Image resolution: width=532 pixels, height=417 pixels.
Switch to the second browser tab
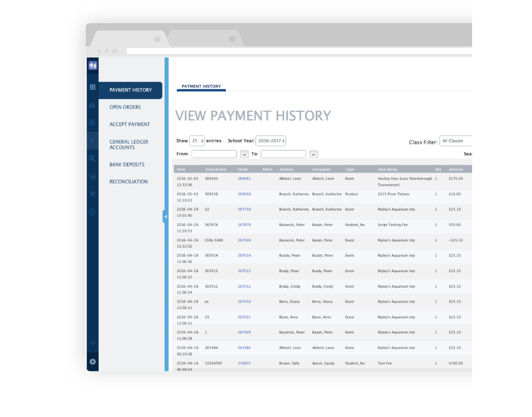click(206, 38)
